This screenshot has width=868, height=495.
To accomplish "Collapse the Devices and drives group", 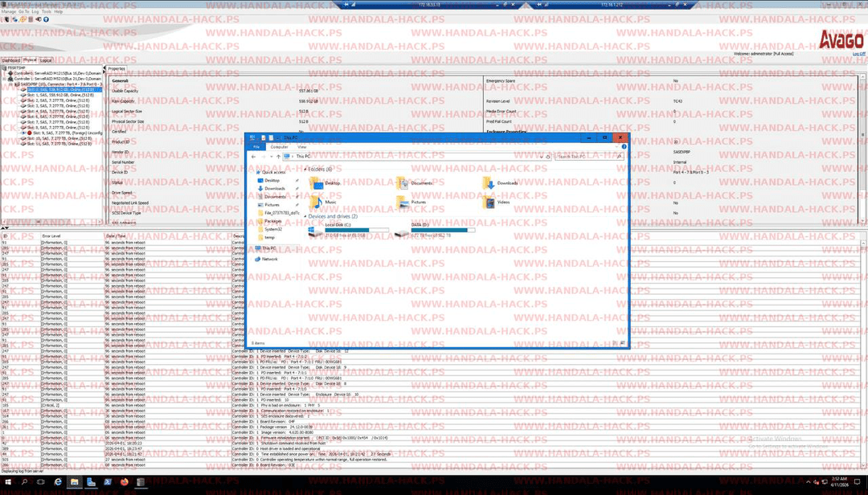I will (x=305, y=216).
